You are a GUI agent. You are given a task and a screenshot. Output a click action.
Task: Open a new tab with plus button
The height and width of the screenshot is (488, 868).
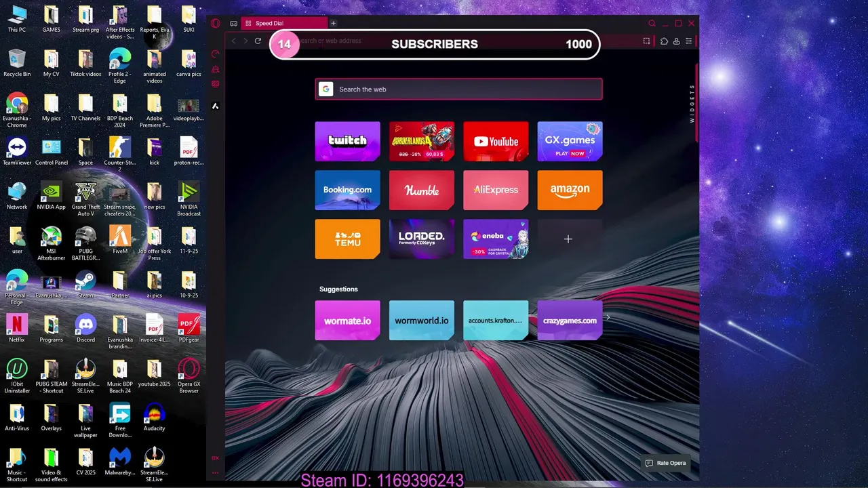tap(333, 23)
